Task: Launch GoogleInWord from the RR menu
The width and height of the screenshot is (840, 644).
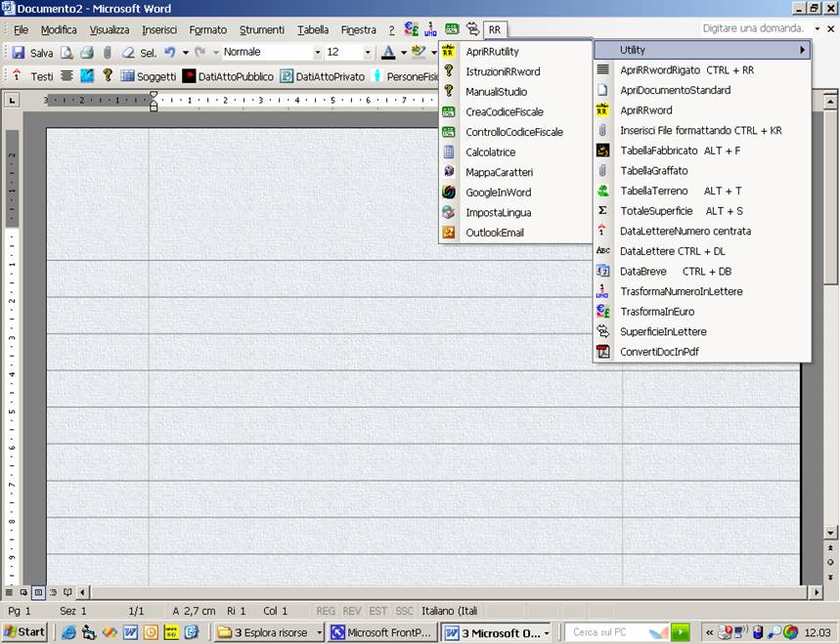Action: 515,193
